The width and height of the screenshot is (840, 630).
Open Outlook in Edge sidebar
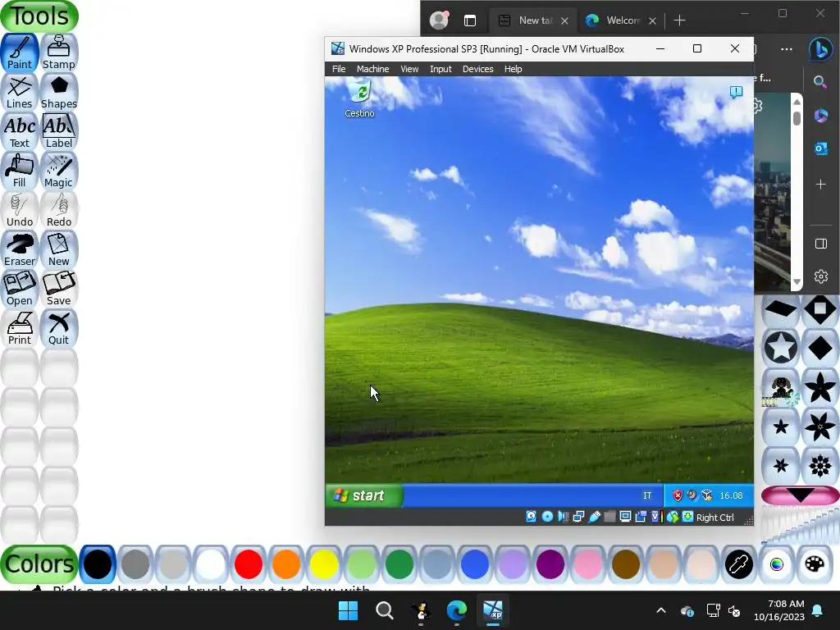pyautogui.click(x=820, y=148)
